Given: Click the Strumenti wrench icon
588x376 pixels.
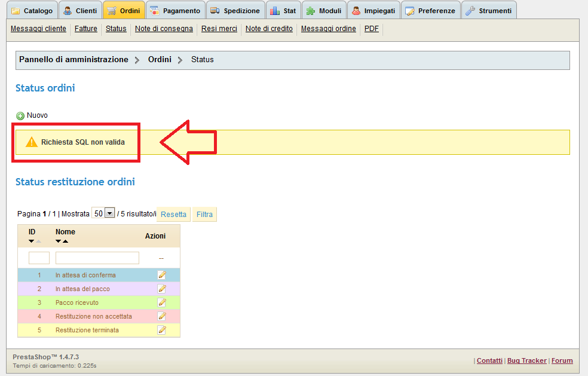Looking at the screenshot, I should click(470, 11).
